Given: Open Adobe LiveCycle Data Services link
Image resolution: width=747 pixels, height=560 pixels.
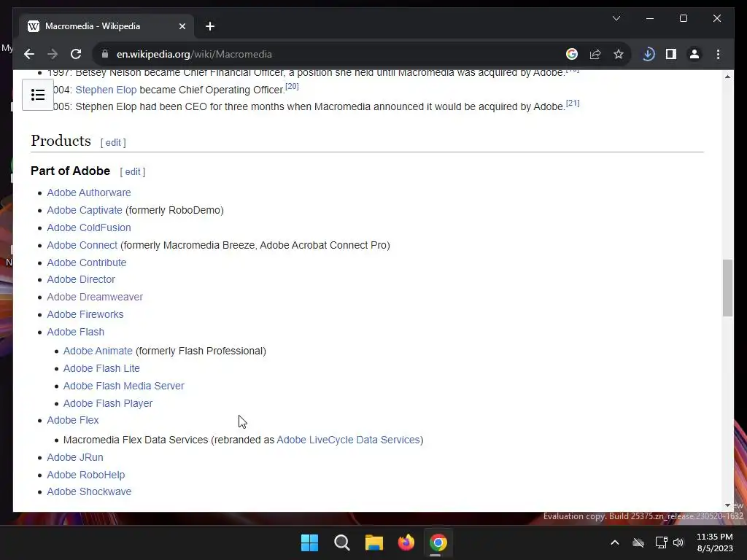Looking at the screenshot, I should [x=348, y=440].
